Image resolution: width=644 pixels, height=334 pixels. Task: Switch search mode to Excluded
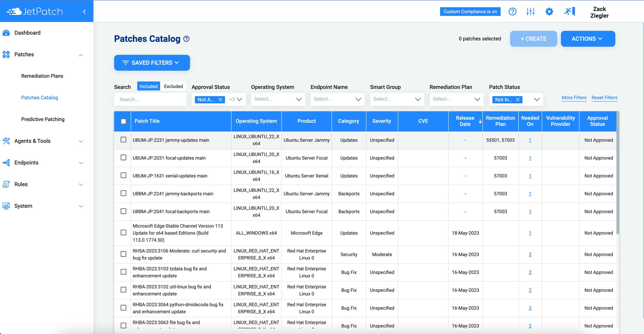click(173, 86)
